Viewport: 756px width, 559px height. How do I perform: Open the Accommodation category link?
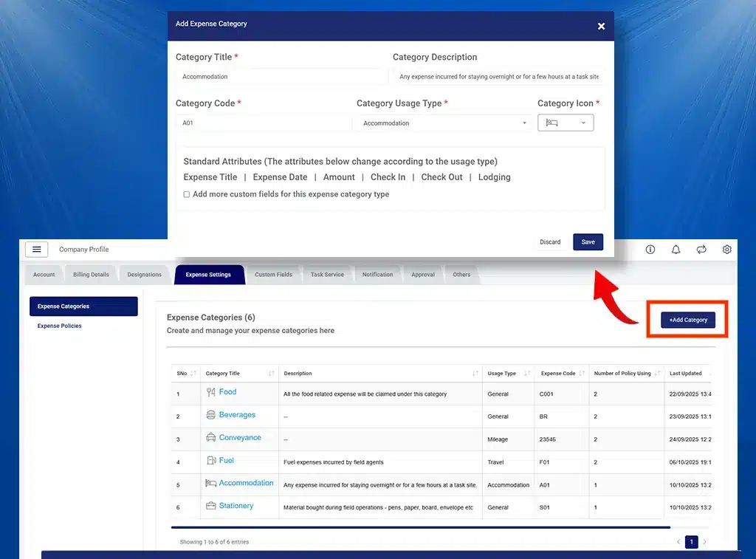click(246, 484)
